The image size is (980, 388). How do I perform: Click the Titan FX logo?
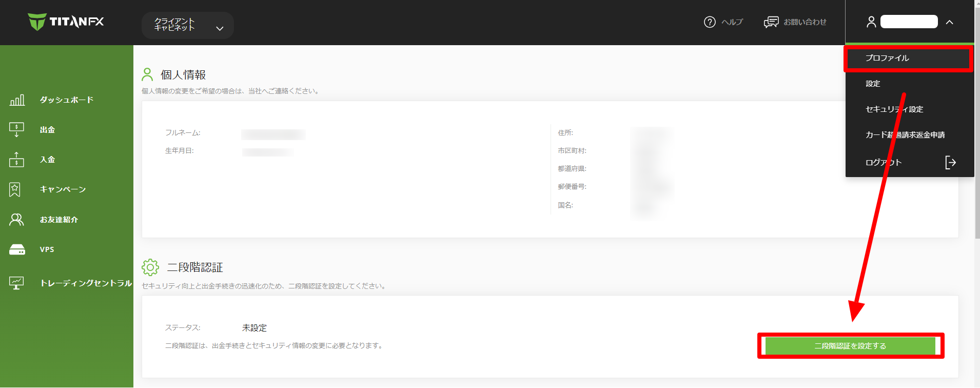point(66,22)
